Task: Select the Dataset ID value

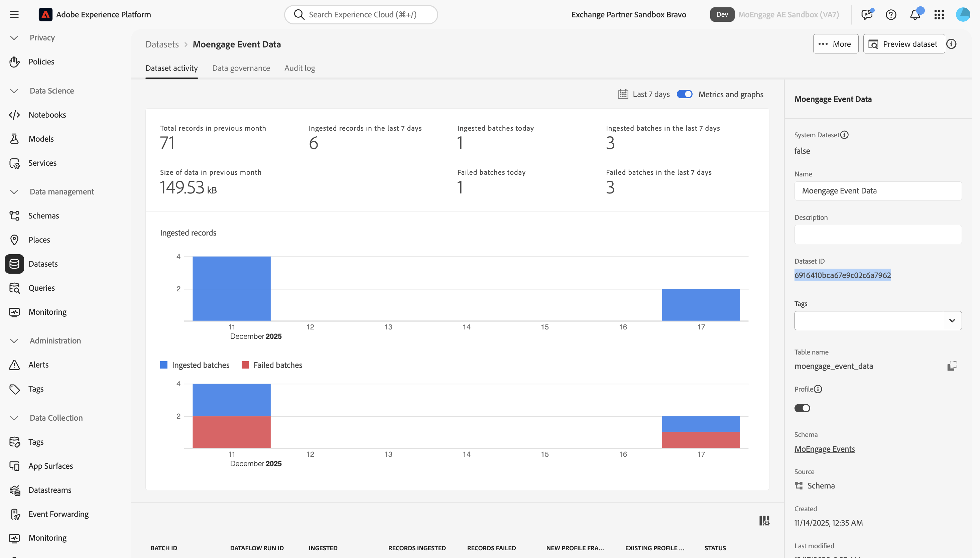Action: tap(842, 275)
